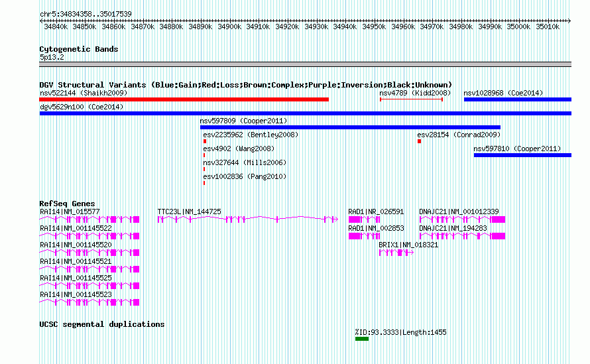The image size is (590, 364).
Task: Select the %ID:93.3333|Length:1455 label
Action: 400,332
